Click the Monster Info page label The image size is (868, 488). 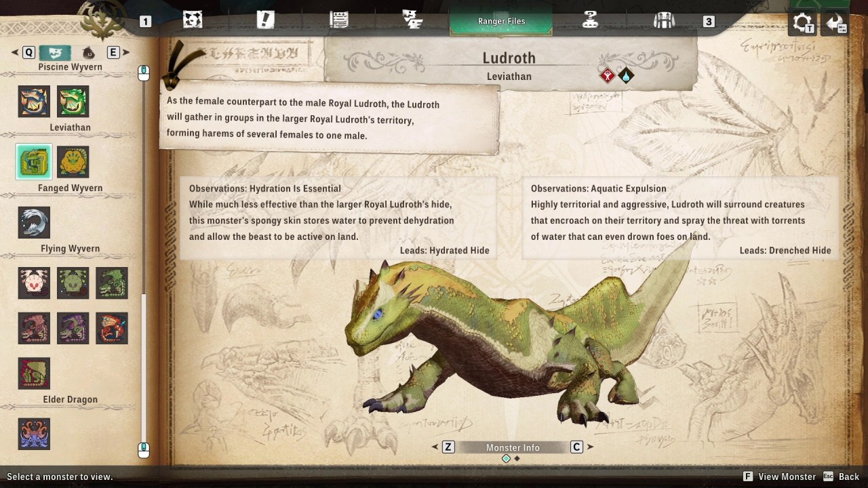513,447
